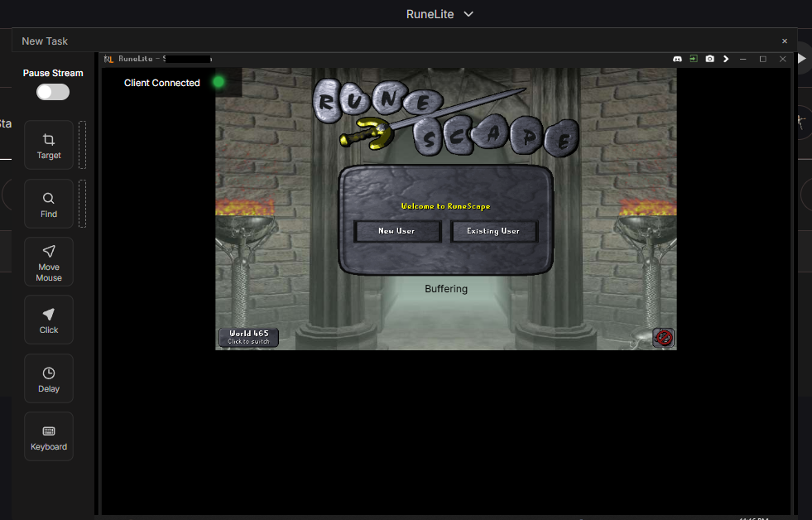Viewport: 812px width, 520px height.
Task: Click the Existing User button
Action: coord(494,231)
